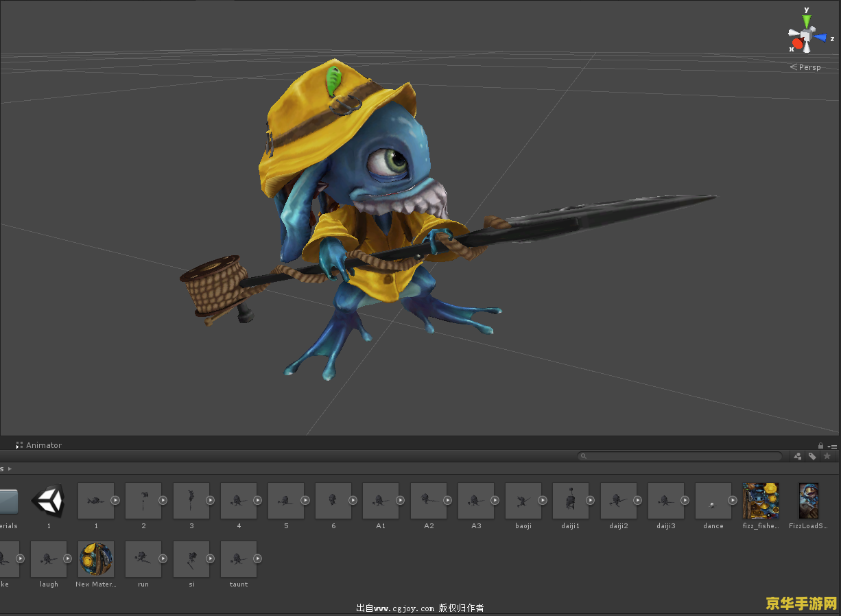Expand the A2 asset arrow
Image resolution: width=841 pixels, height=616 pixels.
[x=448, y=500]
